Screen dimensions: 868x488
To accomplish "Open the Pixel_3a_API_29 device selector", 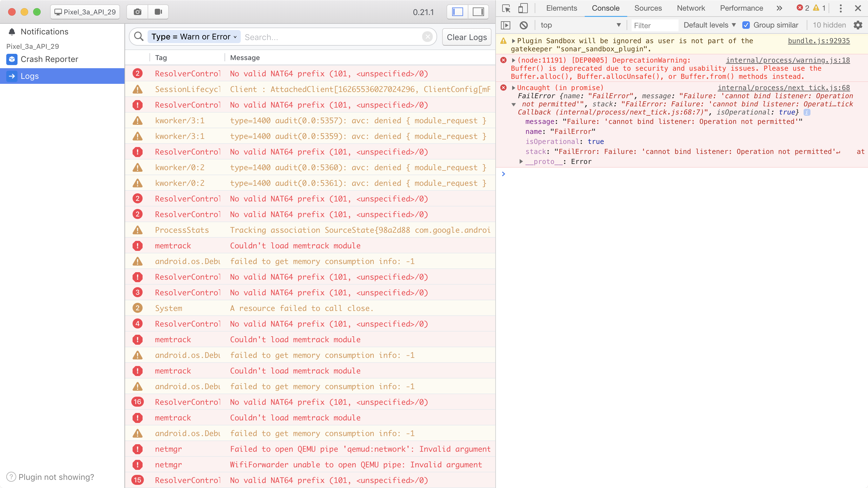I will point(85,12).
